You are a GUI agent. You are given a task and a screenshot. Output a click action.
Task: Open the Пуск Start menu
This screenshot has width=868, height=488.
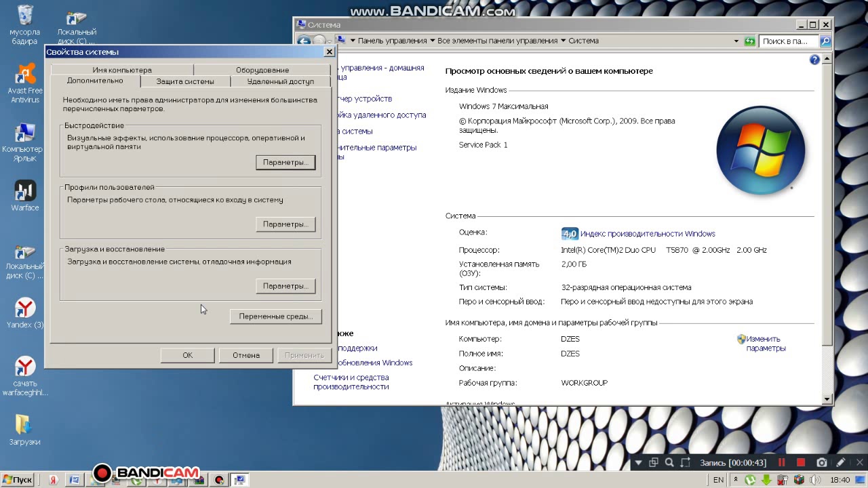coord(18,480)
